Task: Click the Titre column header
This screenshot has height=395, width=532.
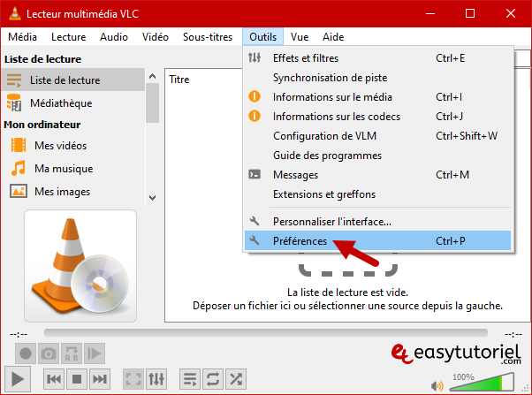Action: pos(179,80)
